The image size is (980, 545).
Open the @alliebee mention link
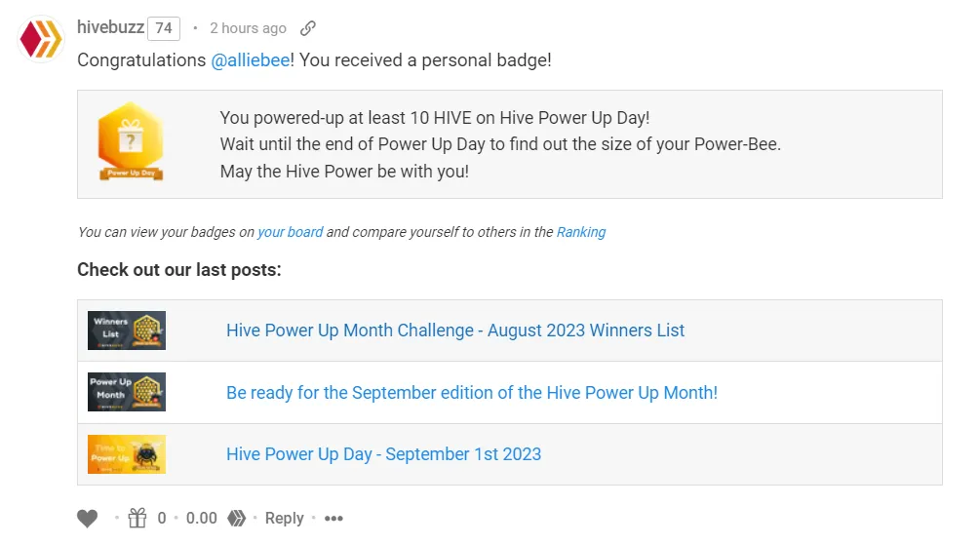[x=250, y=60]
